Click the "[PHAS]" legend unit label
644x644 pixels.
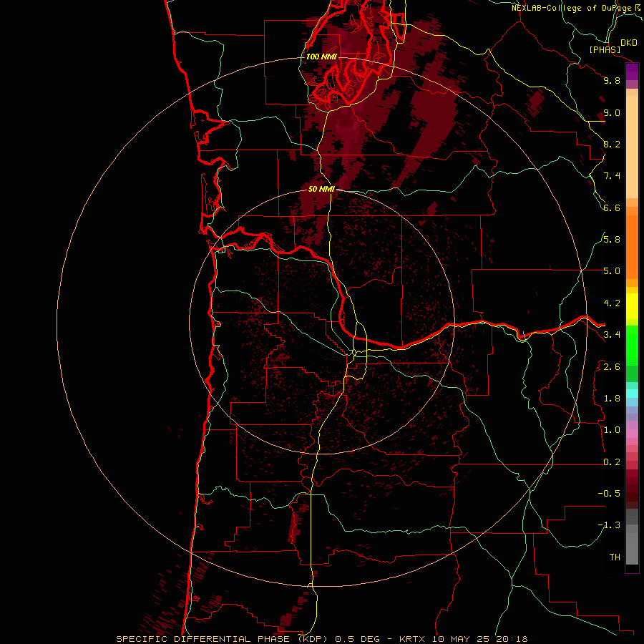coord(605,50)
